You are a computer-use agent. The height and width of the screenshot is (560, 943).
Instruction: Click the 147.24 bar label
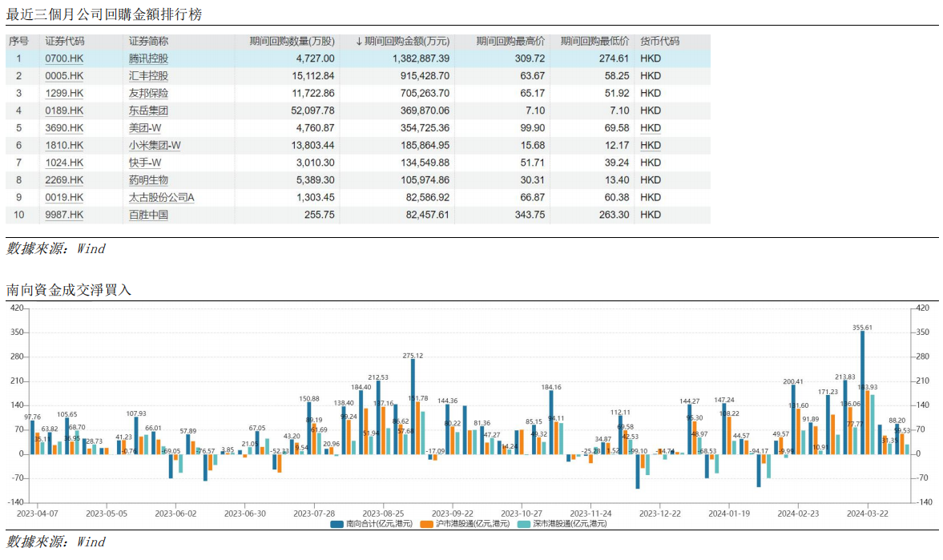(724, 400)
